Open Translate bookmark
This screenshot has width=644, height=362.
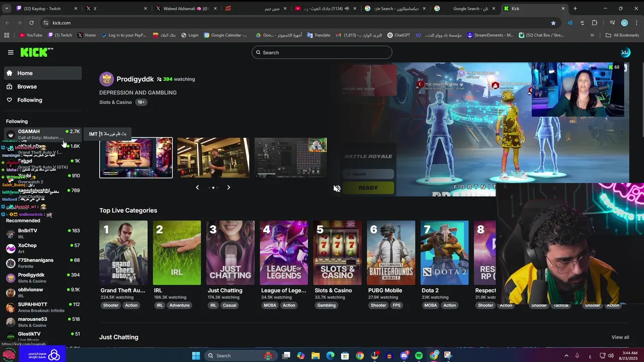tap(318, 35)
